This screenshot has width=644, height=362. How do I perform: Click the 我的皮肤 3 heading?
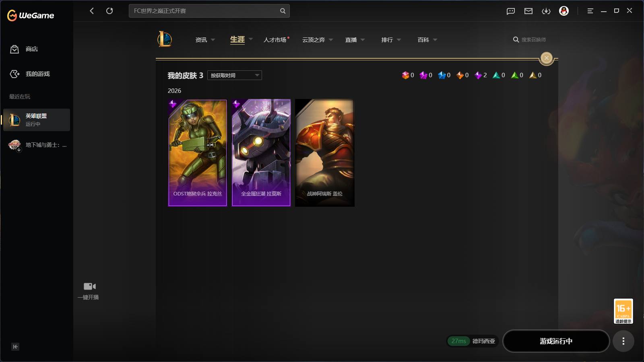(185, 76)
